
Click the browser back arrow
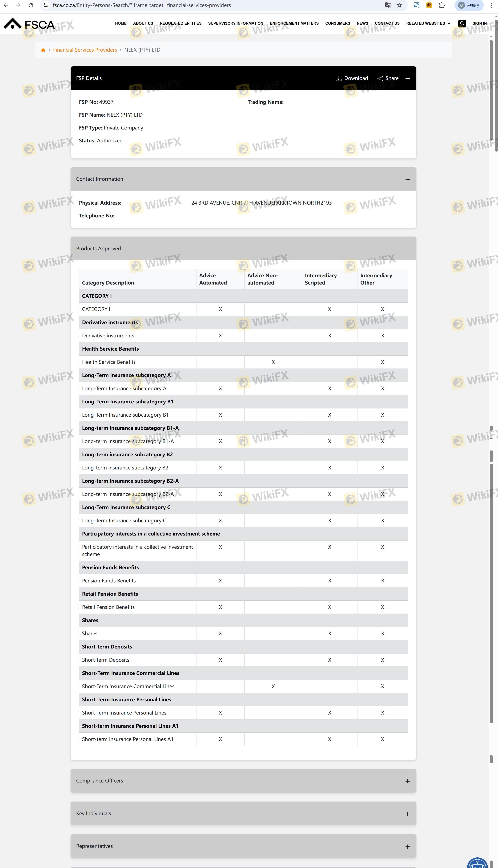click(x=6, y=5)
